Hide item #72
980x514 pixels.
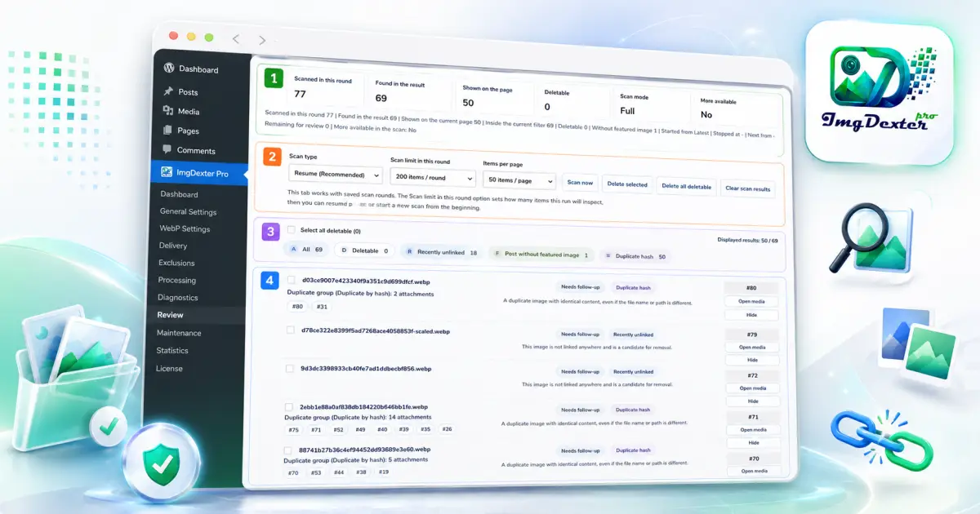752,401
